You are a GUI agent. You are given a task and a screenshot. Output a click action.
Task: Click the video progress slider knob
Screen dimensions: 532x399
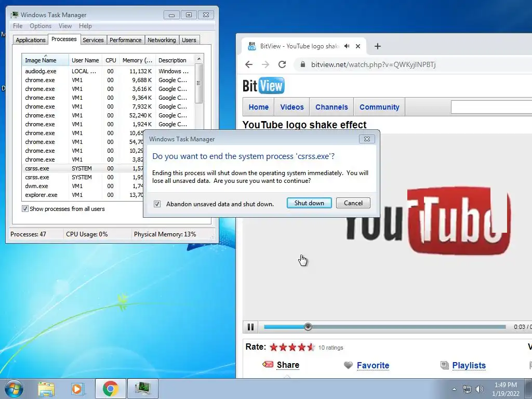pos(308,327)
